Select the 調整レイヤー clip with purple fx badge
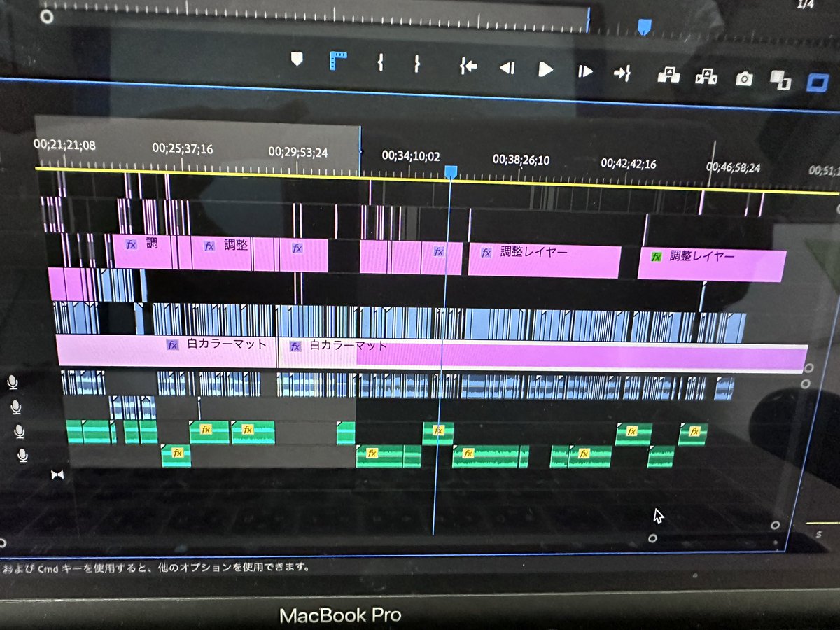The image size is (840, 630). coord(544,260)
